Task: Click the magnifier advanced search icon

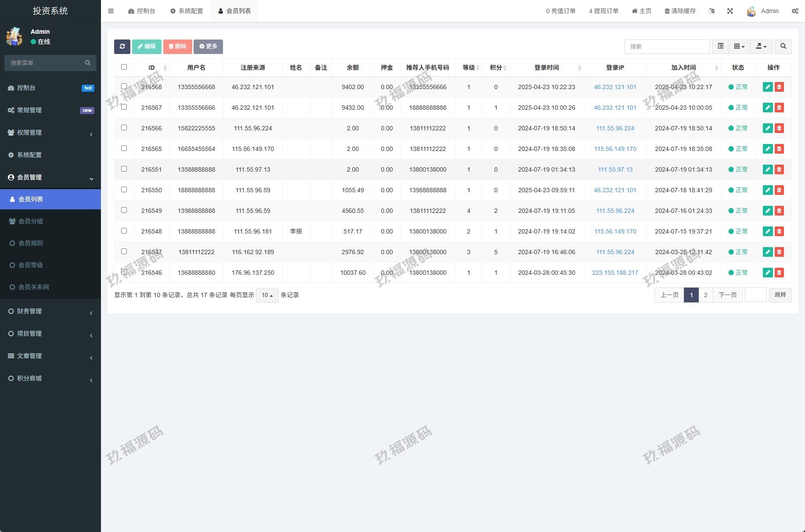Action: (783, 47)
